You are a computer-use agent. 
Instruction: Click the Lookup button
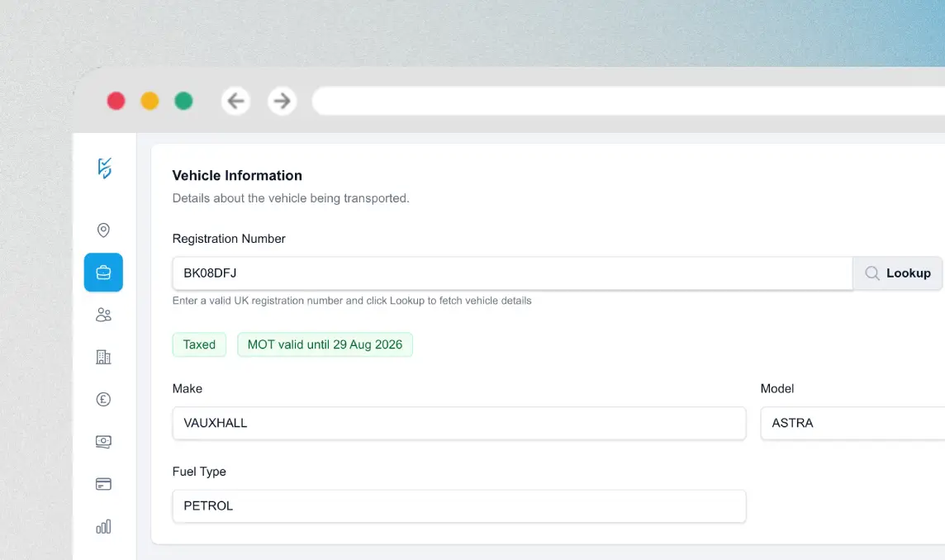pyautogui.click(x=898, y=273)
